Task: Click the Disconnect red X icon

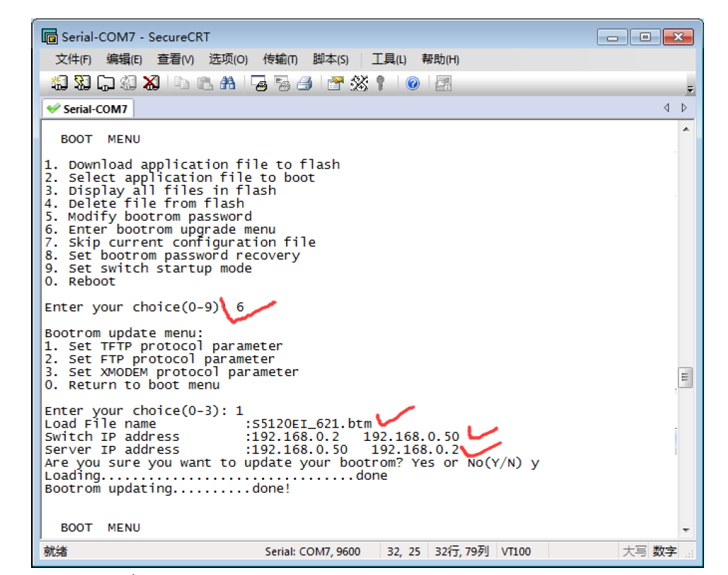Action: click(151, 83)
